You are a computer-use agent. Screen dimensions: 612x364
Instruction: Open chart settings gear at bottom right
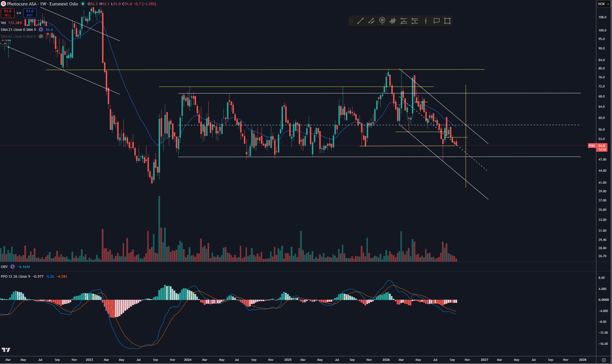(x=604, y=360)
